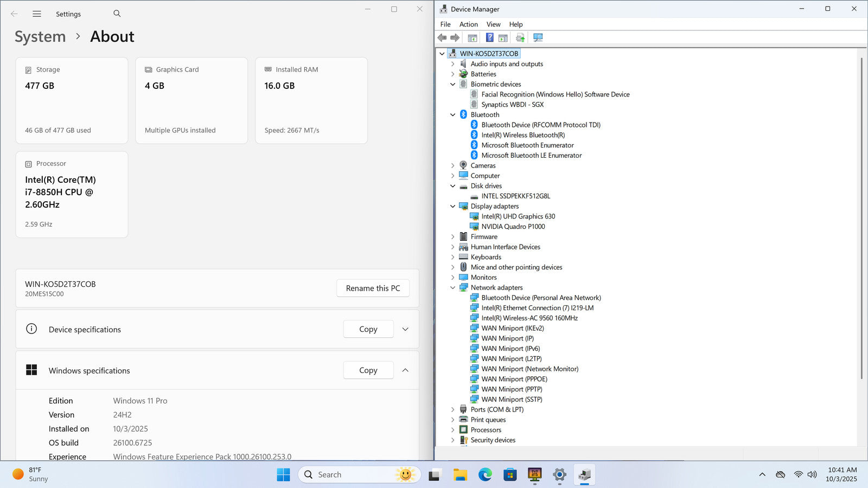This screenshot has width=868, height=488.
Task: Expand the Cameras category
Action: (x=453, y=165)
